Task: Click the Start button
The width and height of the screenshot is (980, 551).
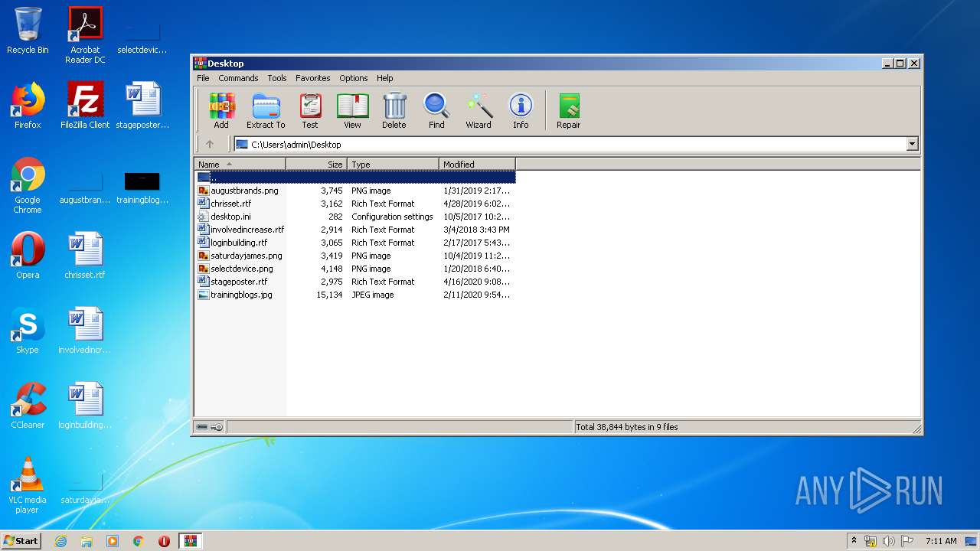Action: tap(21, 540)
